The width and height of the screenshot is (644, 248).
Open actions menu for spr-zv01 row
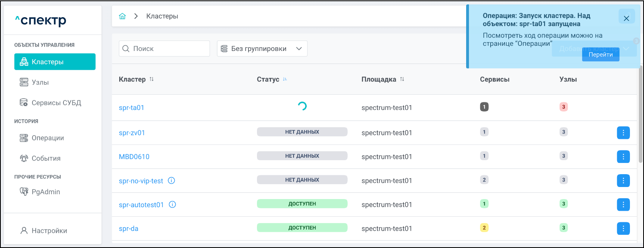(623, 133)
